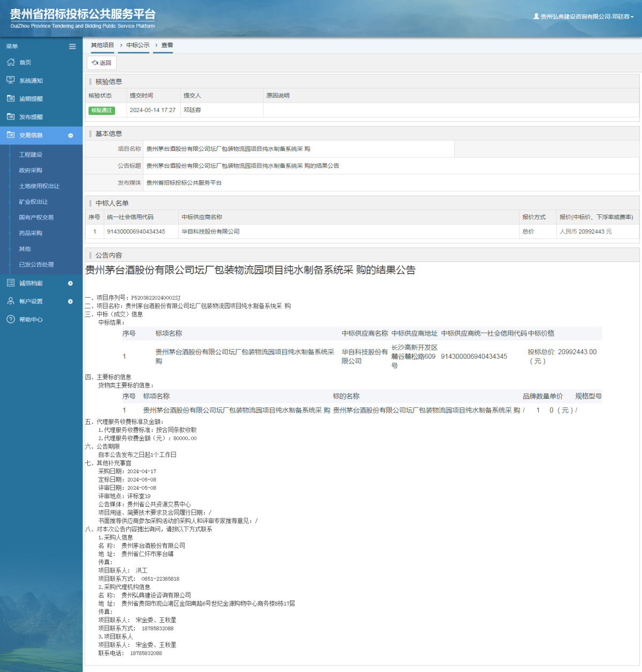Click agency fee amount 80000.00
642x672 pixels.
tap(185, 438)
